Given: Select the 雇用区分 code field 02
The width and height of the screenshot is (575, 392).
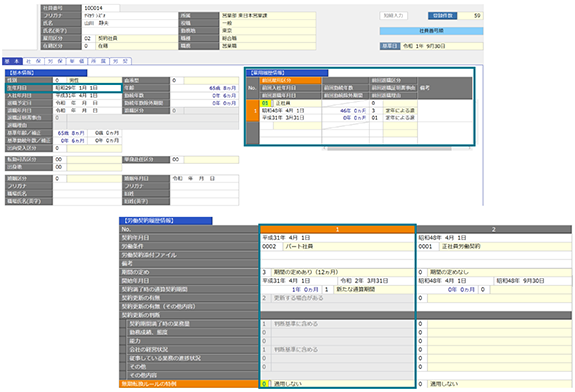Looking at the screenshot, I should point(88,39).
